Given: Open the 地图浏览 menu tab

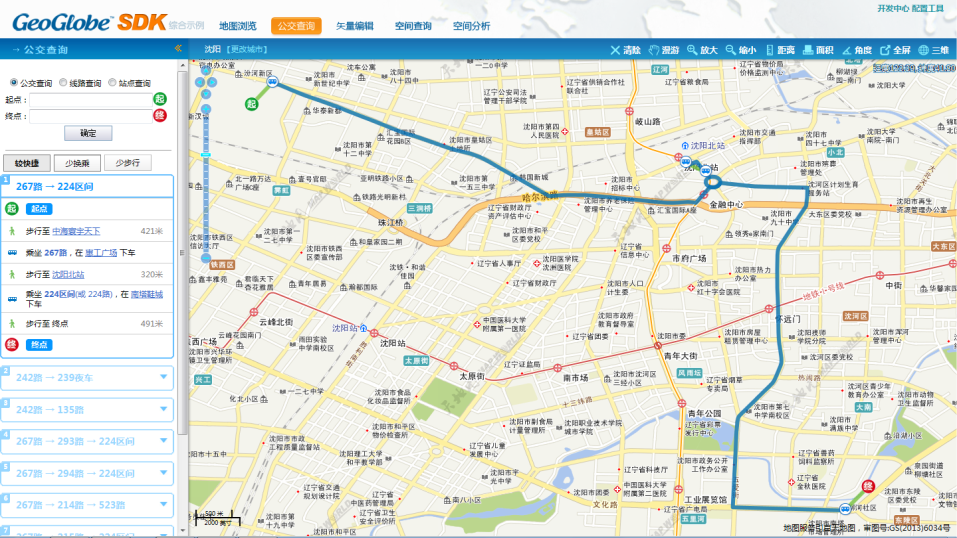Looking at the screenshot, I should [x=238, y=26].
